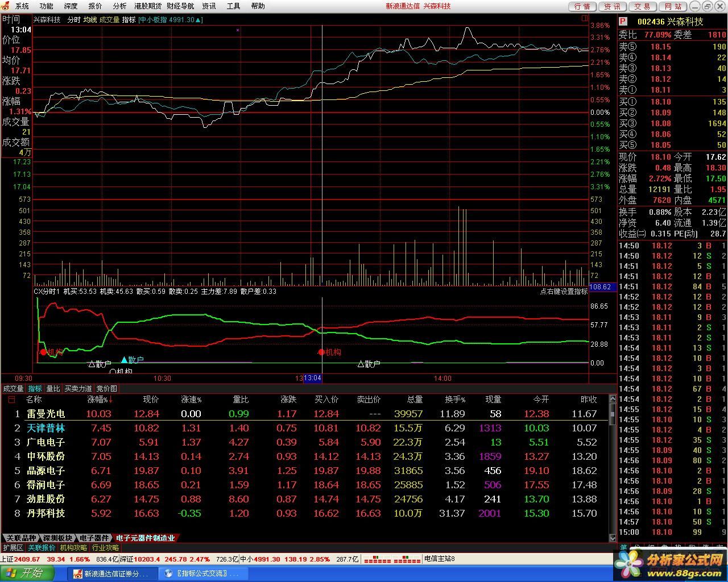Click the scroll-down arrow of stock list

pyautogui.click(x=613, y=538)
